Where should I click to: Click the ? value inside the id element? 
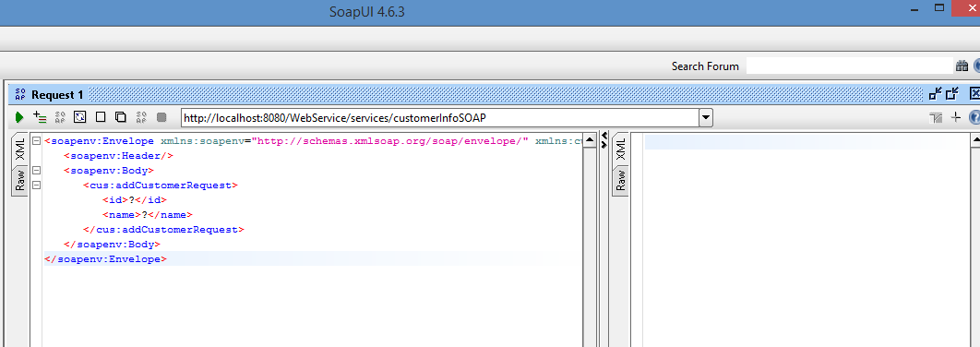132,200
